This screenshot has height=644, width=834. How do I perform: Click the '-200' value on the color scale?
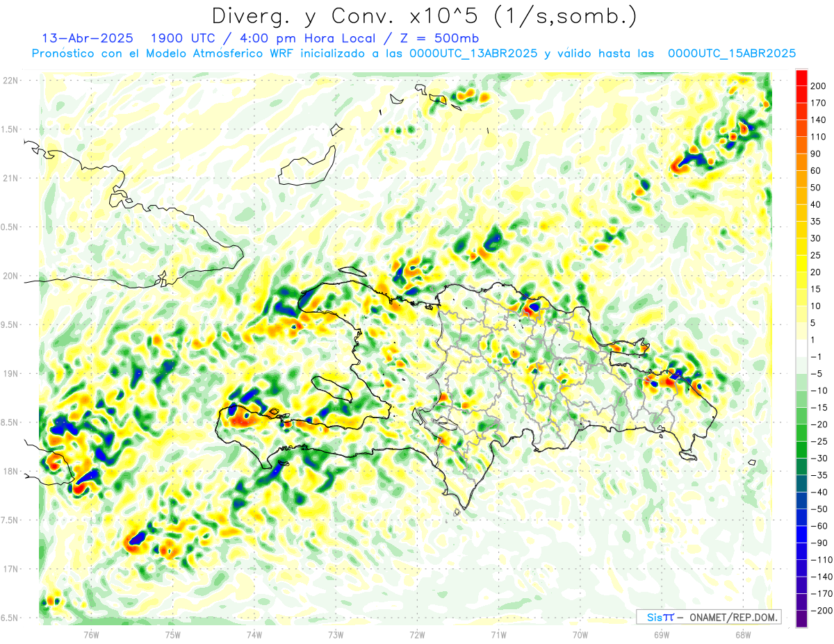822,611
